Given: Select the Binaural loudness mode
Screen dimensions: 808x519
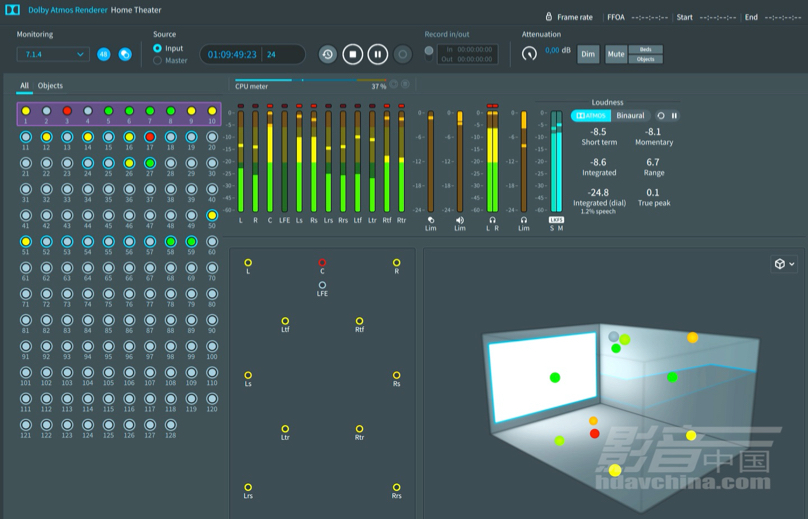Looking at the screenshot, I should (630, 115).
